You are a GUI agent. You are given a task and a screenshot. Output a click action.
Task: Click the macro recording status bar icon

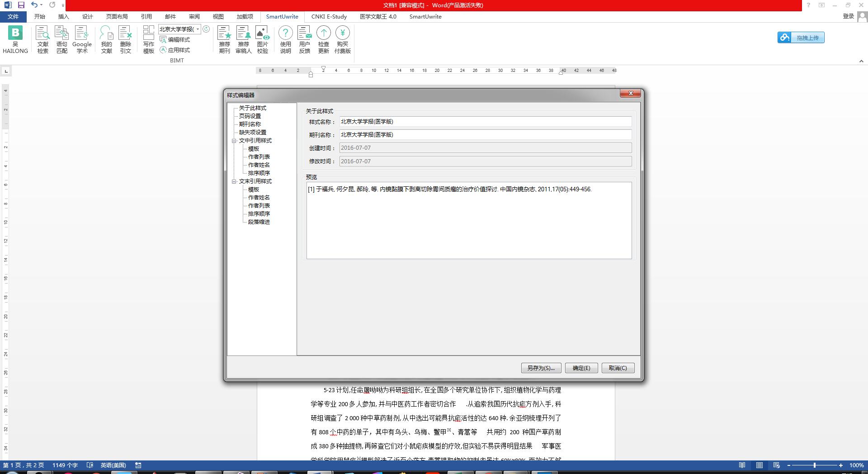click(x=138, y=465)
